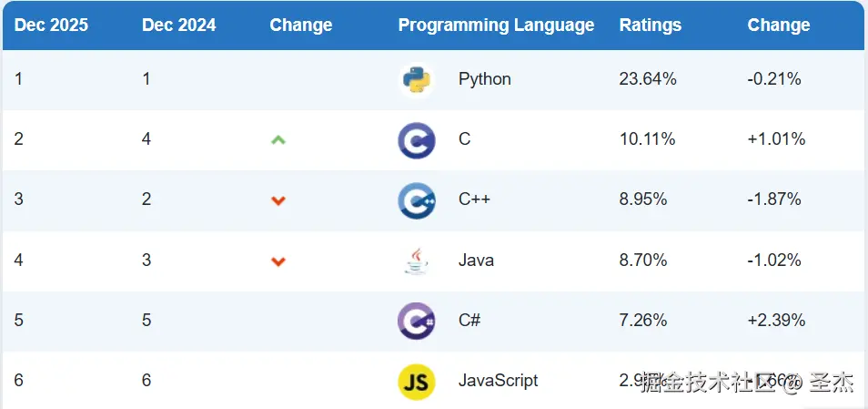Screen dimensions: 868x409
Task: Click the Python logo icon
Action: point(417,79)
